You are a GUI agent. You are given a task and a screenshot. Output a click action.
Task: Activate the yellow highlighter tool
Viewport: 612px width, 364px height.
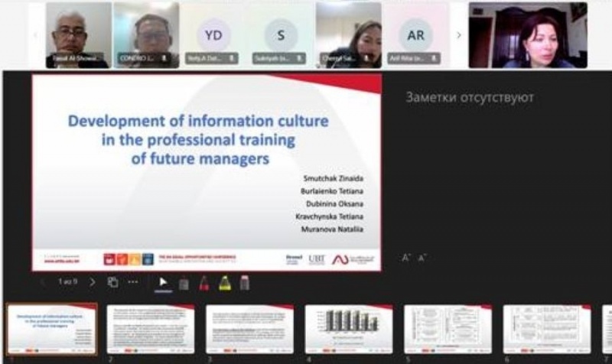(225, 283)
